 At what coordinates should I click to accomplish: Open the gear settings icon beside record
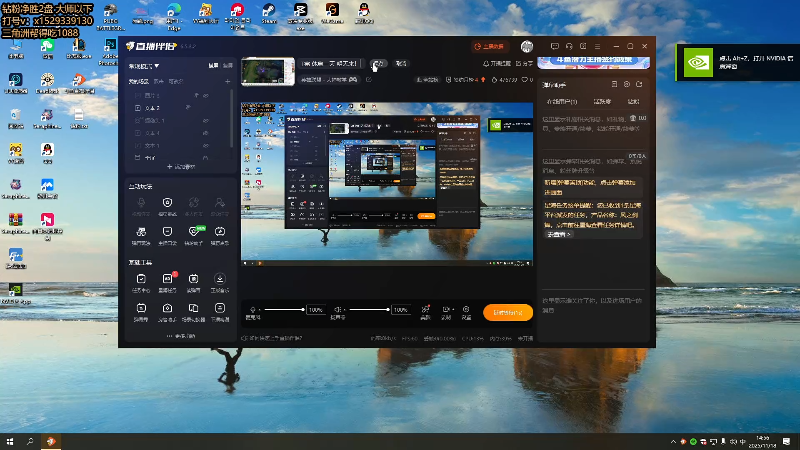(466, 309)
